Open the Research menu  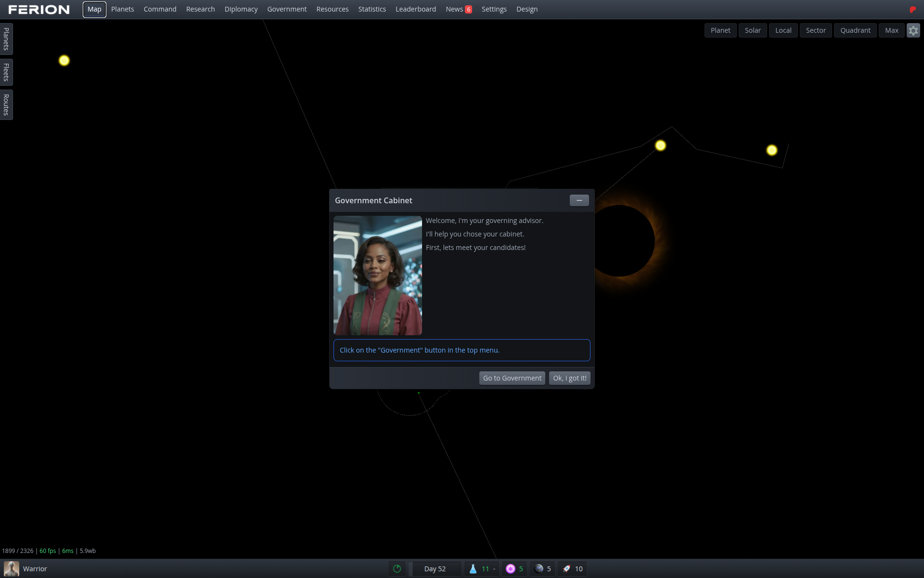(200, 9)
